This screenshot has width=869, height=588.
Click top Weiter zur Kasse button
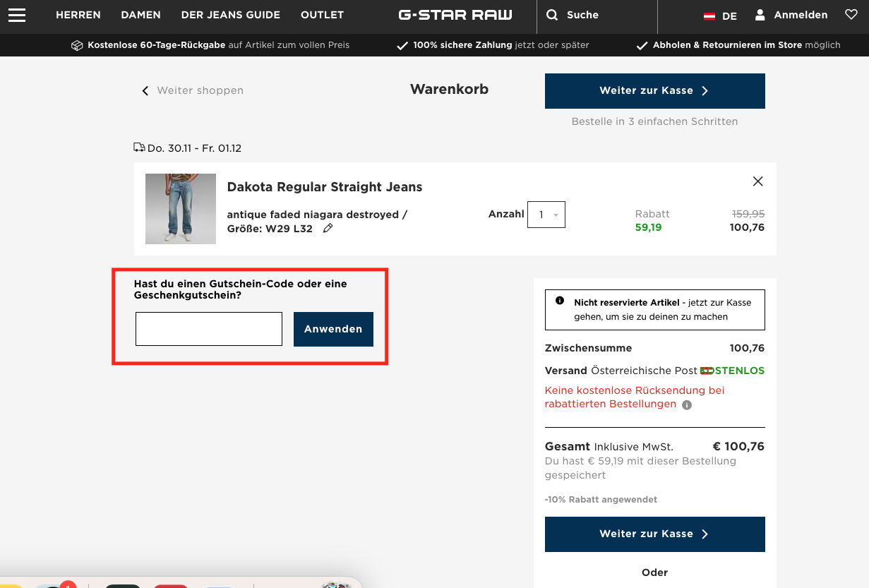(654, 91)
